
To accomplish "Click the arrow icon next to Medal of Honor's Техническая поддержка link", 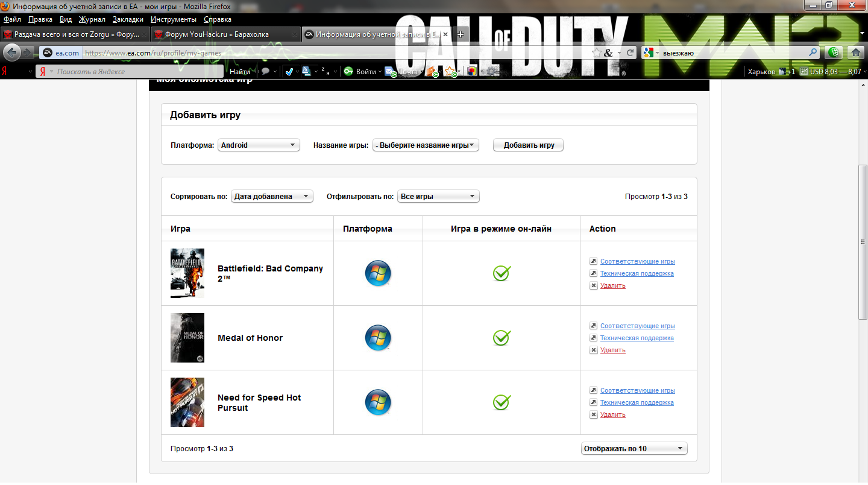I will [593, 338].
